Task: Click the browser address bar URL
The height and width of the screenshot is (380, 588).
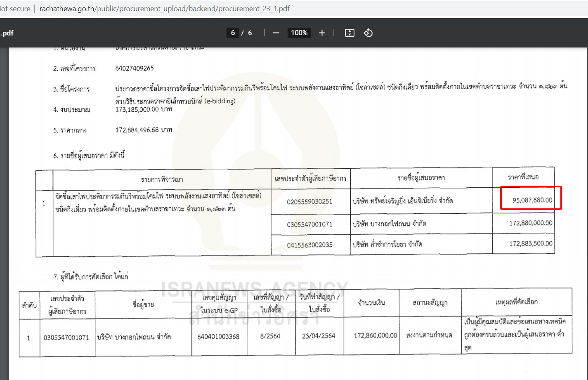Action: point(164,9)
